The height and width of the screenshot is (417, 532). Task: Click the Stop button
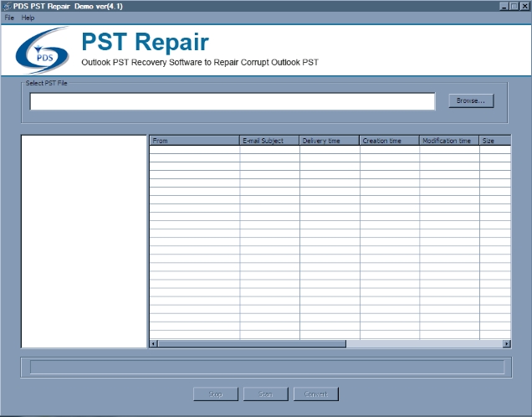pyautogui.click(x=215, y=394)
